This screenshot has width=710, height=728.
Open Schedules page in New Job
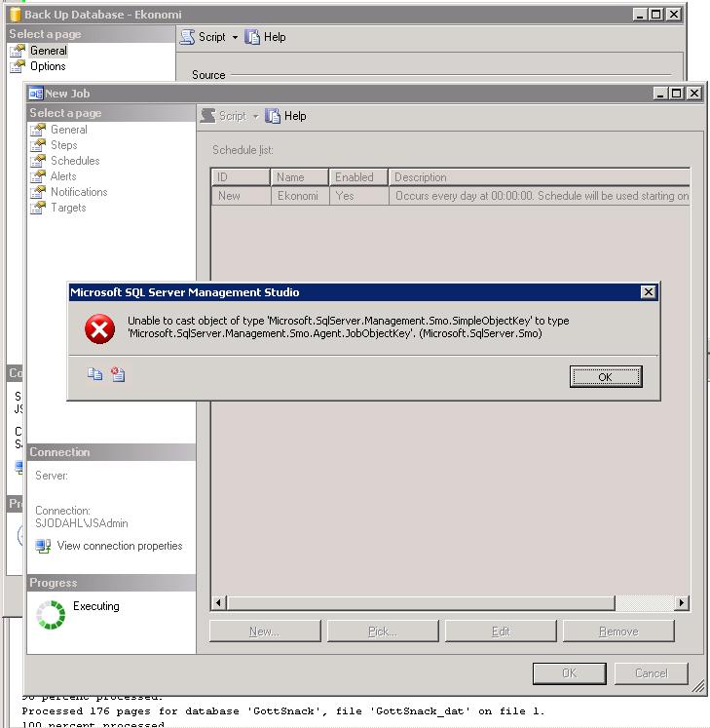point(75,161)
